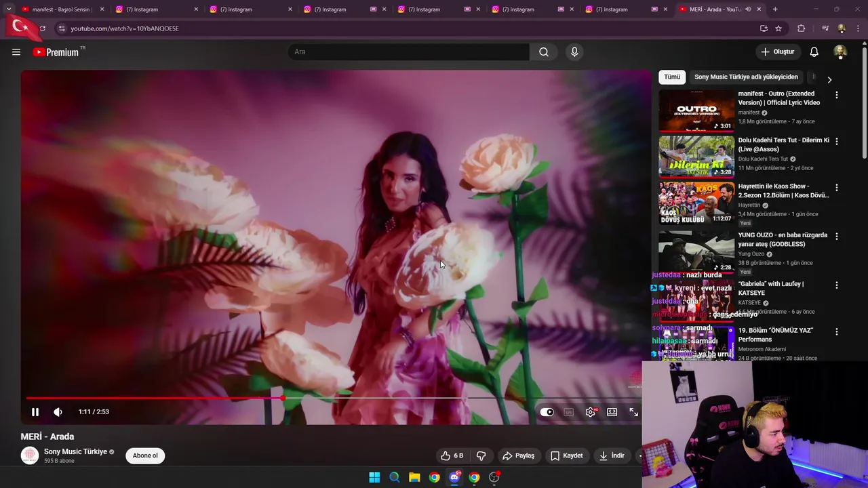Click the YouTube search input field
The image size is (868, 488).
click(x=409, y=52)
